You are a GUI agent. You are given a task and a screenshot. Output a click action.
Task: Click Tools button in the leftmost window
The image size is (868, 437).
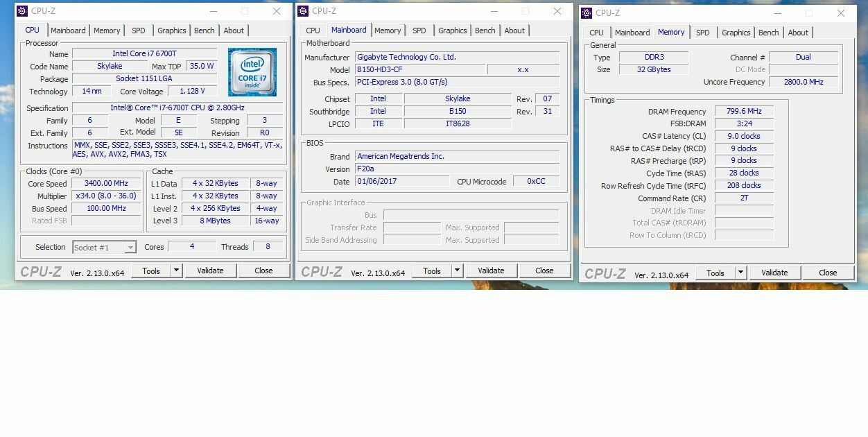click(151, 271)
